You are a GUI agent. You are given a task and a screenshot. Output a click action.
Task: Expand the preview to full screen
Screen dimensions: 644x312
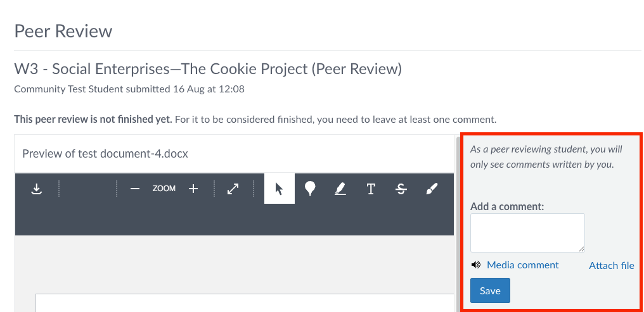[233, 189]
